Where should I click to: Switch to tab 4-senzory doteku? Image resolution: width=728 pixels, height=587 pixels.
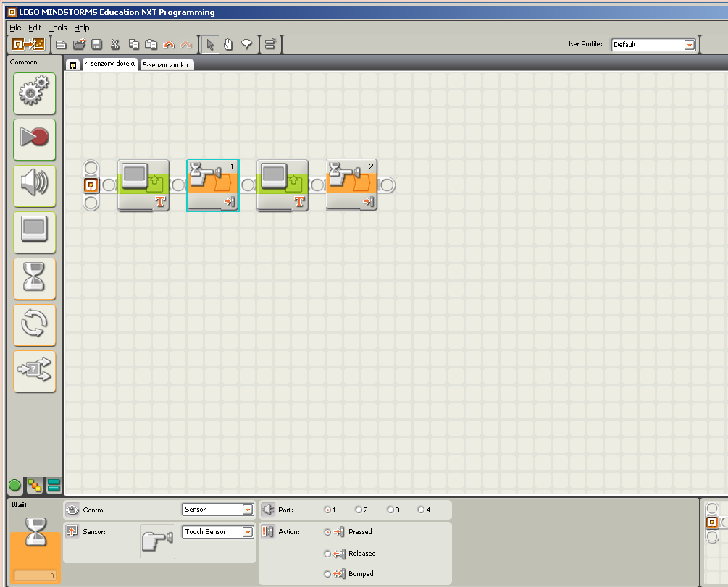pyautogui.click(x=110, y=64)
